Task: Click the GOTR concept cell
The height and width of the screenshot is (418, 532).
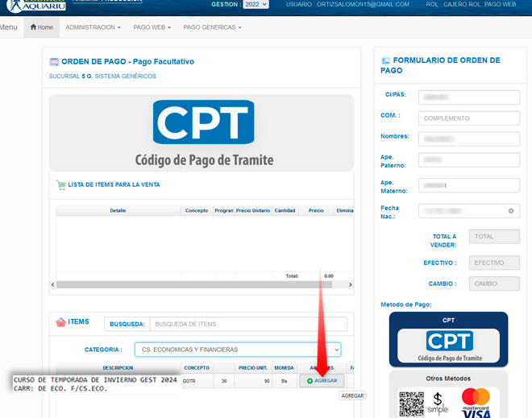Action: pyautogui.click(x=197, y=381)
